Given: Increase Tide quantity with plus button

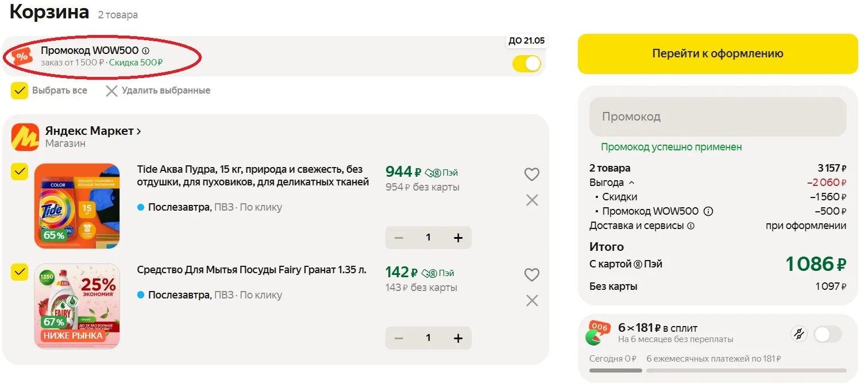Looking at the screenshot, I should coord(458,238).
